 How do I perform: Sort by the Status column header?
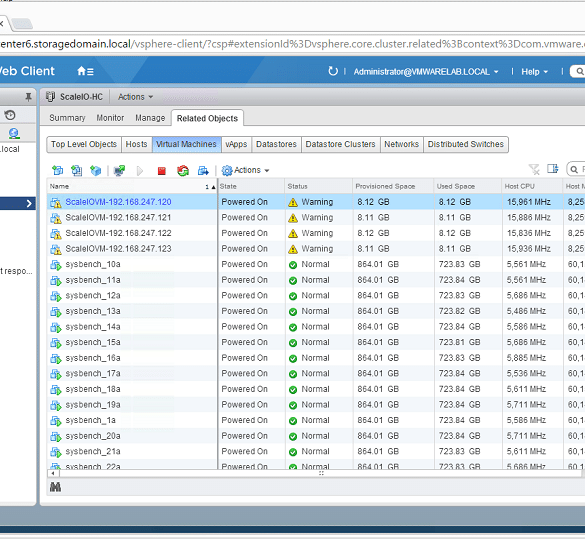(319, 186)
